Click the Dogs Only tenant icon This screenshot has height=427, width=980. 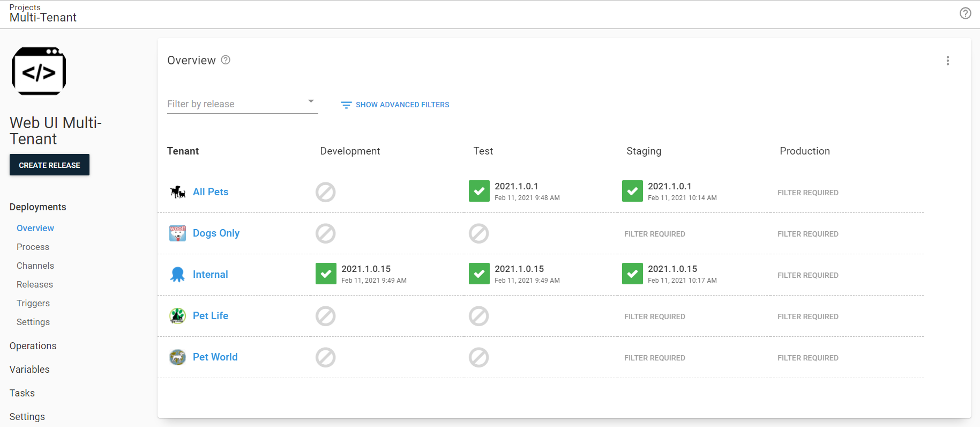[x=177, y=233]
